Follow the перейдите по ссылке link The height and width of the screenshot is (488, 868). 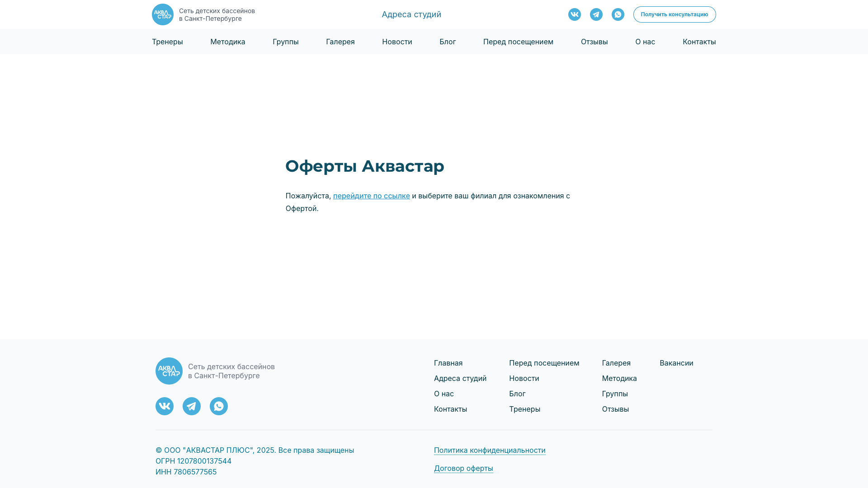pyautogui.click(x=372, y=196)
